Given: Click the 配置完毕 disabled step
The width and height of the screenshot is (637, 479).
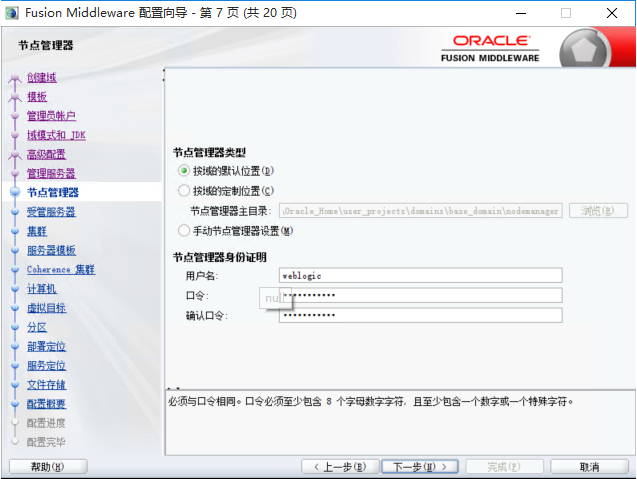Looking at the screenshot, I should 46,442.
